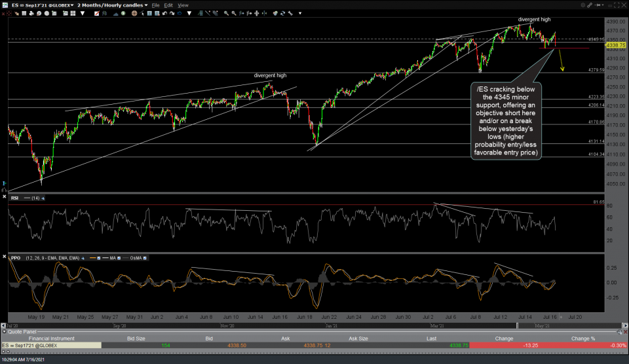This screenshot has width=629, height=364.
Task: Close the Quote Panel with red X
Action: tap(625, 332)
